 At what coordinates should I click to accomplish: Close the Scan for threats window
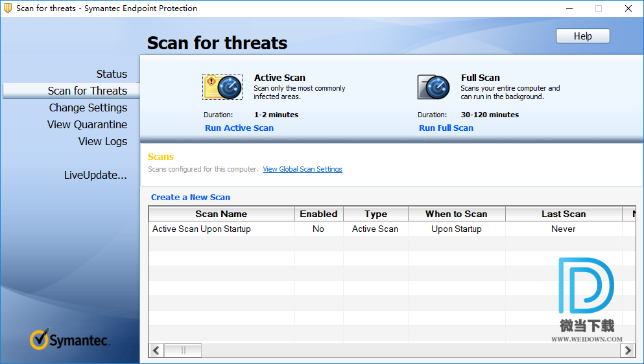tap(628, 8)
